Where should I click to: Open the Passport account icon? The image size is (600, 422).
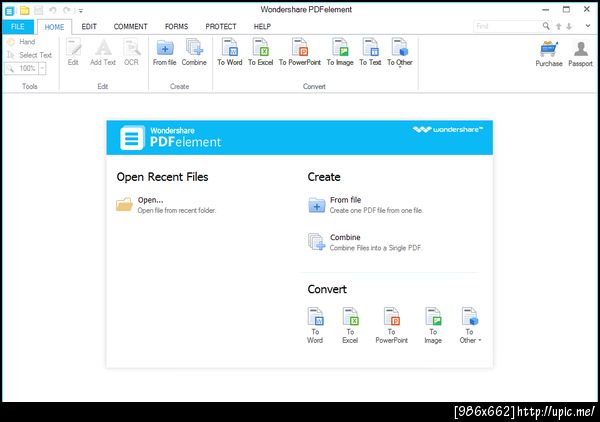point(580,54)
